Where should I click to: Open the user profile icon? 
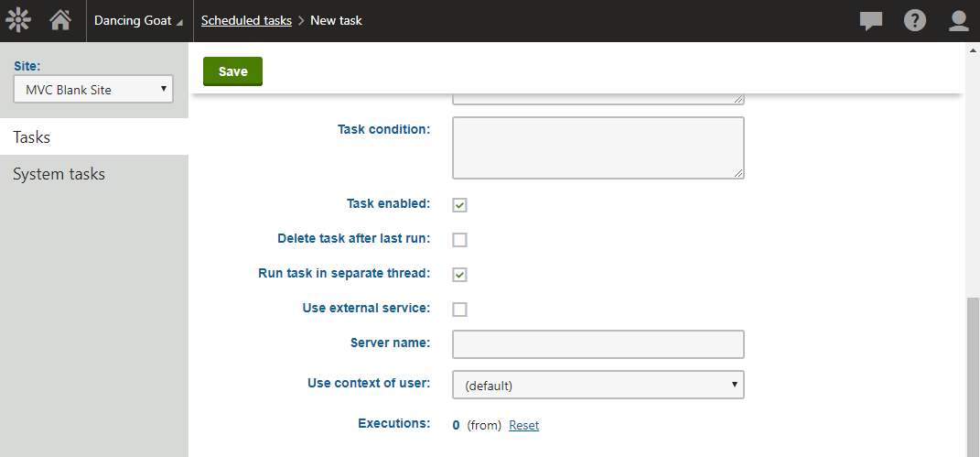[x=959, y=21]
